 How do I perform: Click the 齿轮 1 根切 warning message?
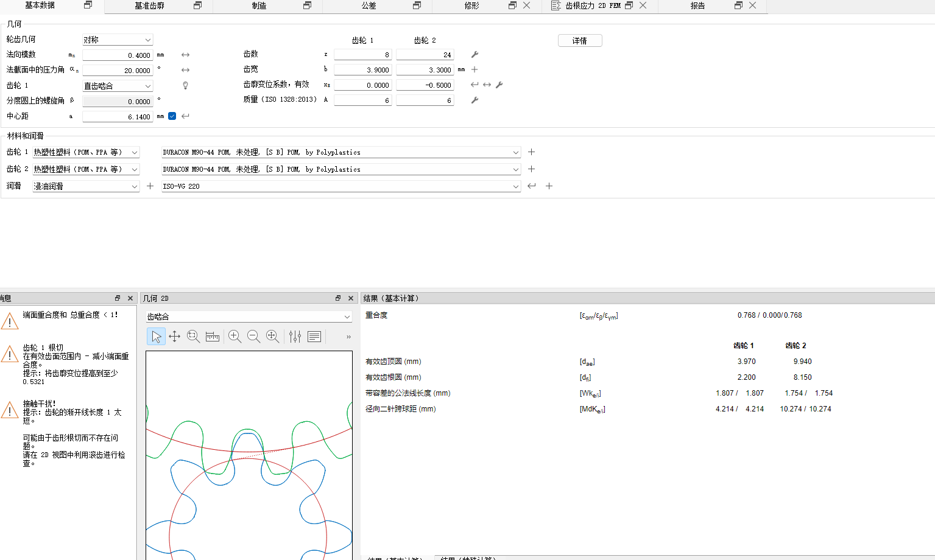click(76, 365)
